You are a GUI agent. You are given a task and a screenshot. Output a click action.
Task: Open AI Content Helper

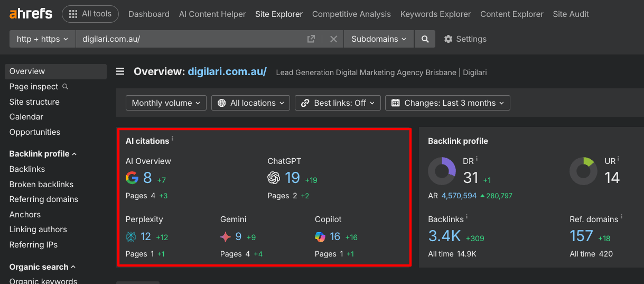(212, 14)
